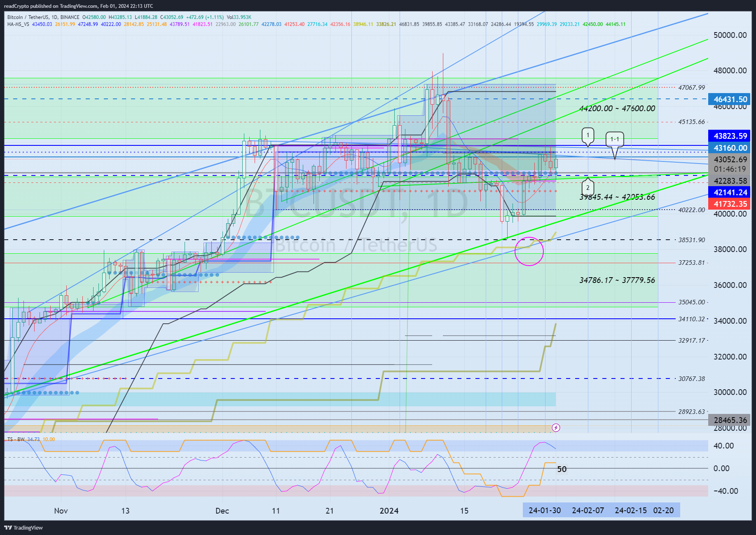The width and height of the screenshot is (756, 535).
Task: Click the 02-20 date label
Action: (x=664, y=510)
